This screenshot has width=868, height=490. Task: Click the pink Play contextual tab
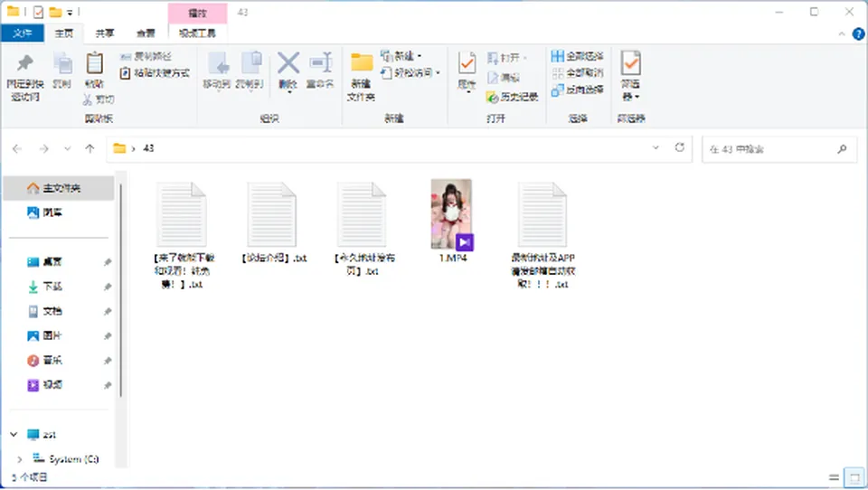click(198, 13)
